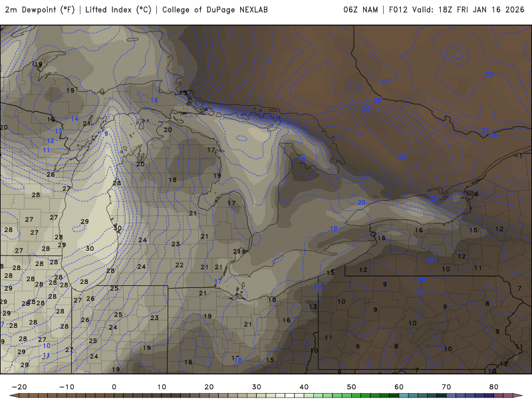Screen dimensions: 532x399
Task: Click the blue lifted index contour label 17
Action: pyautogui.click(x=218, y=281)
